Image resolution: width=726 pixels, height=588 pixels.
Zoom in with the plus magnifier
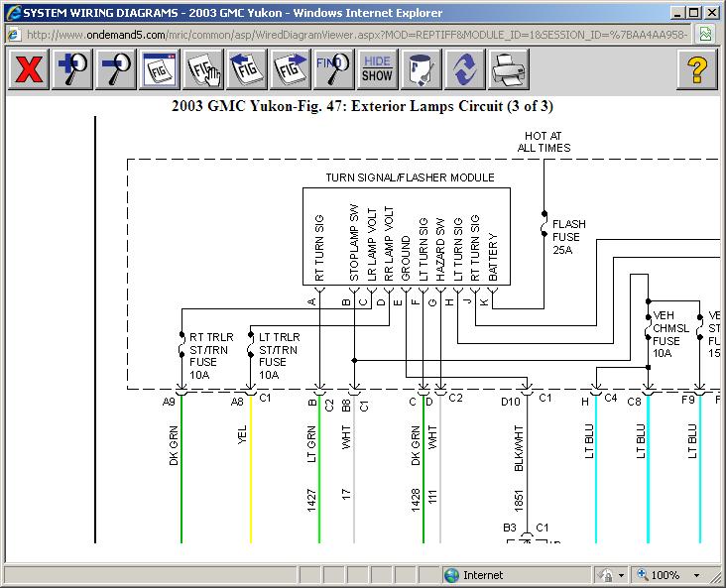click(72, 69)
